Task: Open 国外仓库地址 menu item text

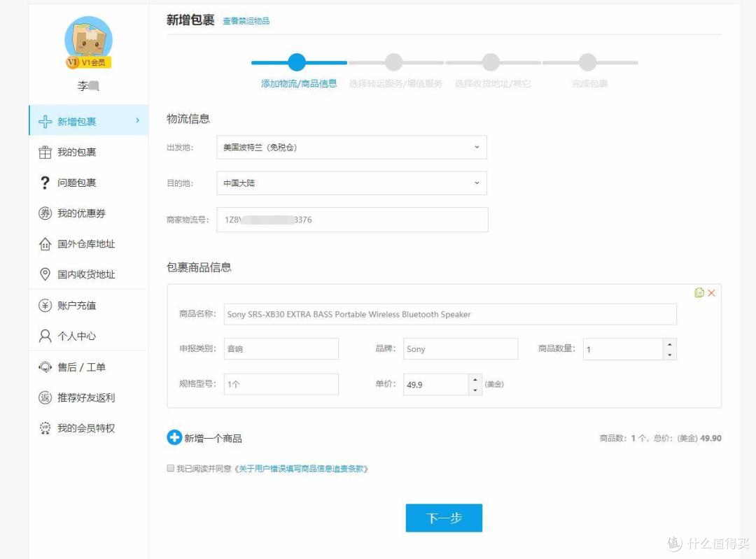Action: coord(86,244)
